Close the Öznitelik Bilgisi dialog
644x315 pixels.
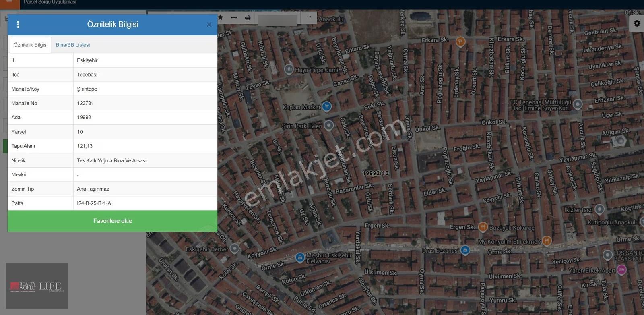pyautogui.click(x=209, y=25)
